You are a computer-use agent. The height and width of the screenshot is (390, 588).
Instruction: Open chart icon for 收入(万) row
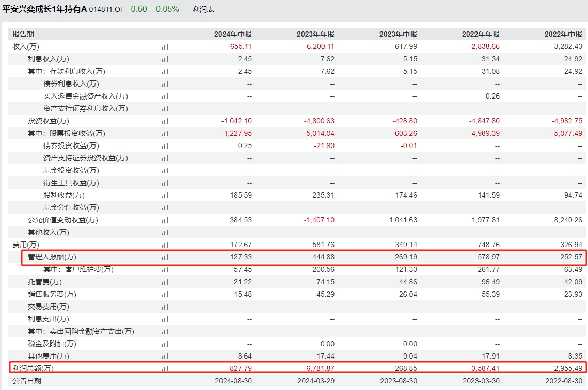(165, 47)
